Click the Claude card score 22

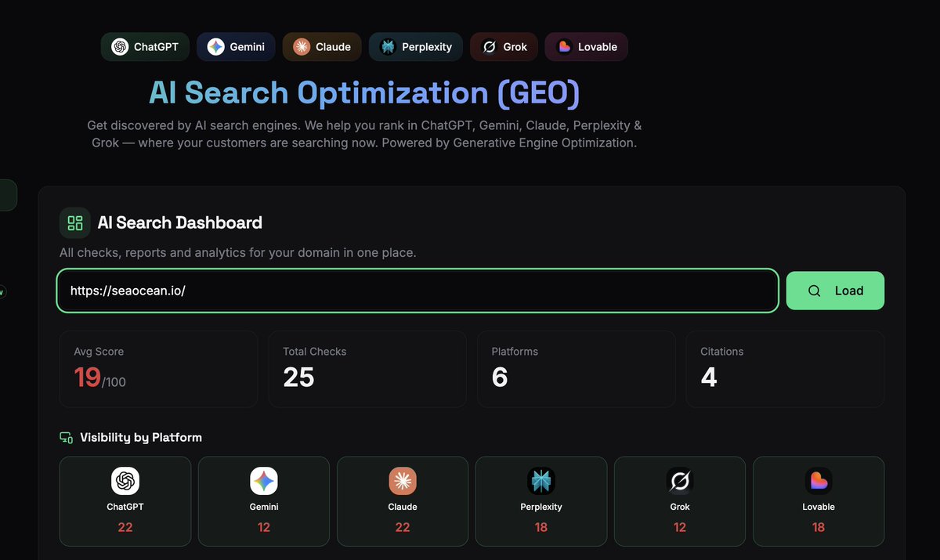(x=403, y=527)
